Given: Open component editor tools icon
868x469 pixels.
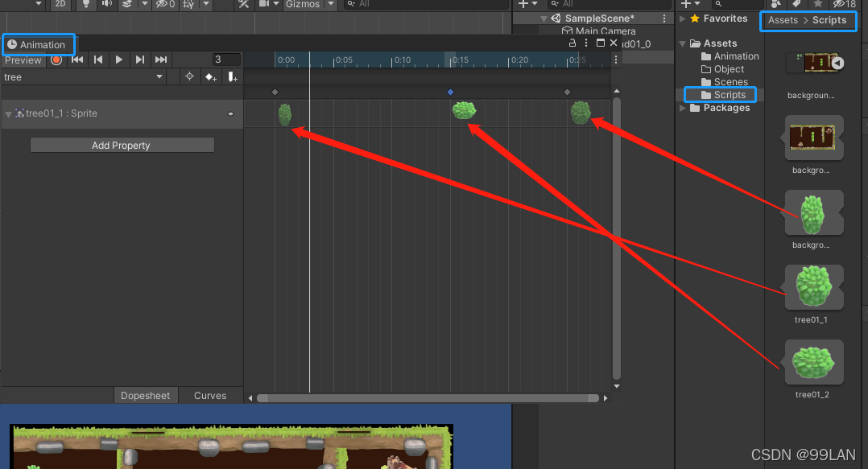Looking at the screenshot, I should (243, 4).
